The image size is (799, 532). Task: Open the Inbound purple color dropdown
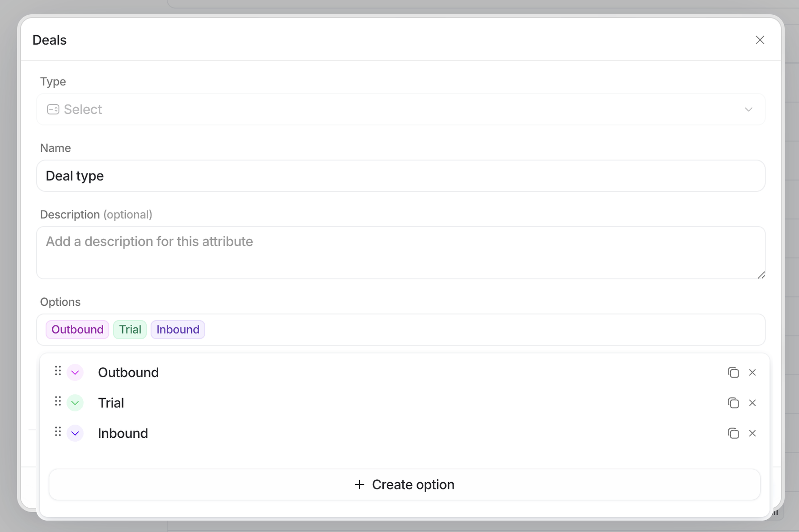(75, 433)
